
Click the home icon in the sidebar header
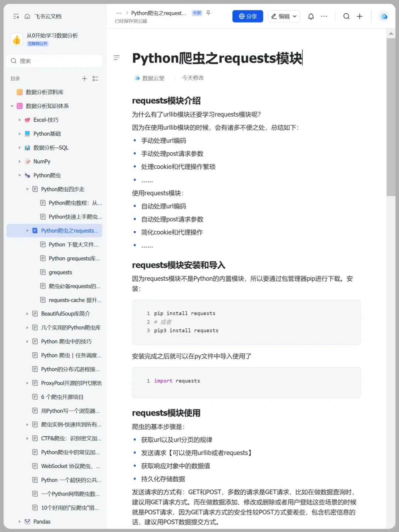(27, 16)
